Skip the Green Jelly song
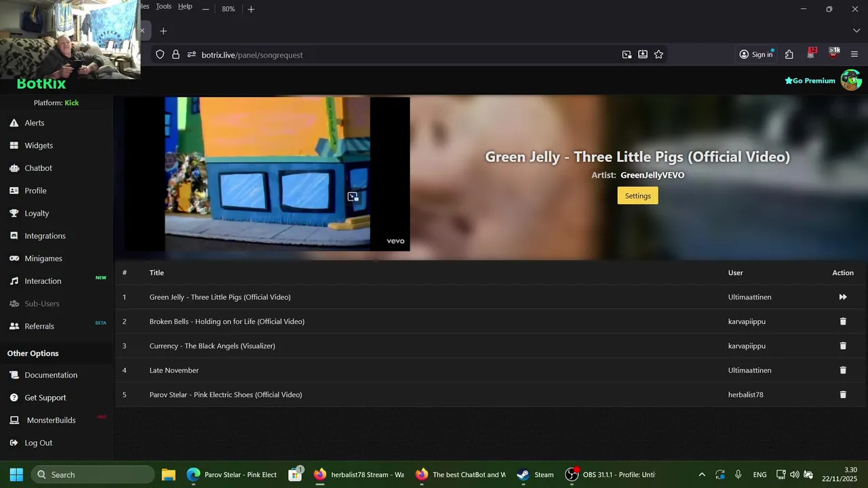The width and height of the screenshot is (868, 488). (x=843, y=297)
